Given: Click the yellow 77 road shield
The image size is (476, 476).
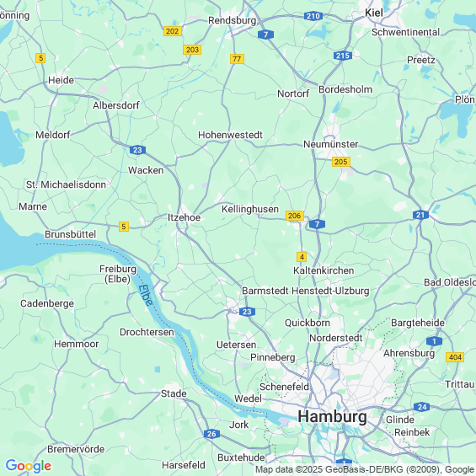Looking at the screenshot, I should [237, 59].
